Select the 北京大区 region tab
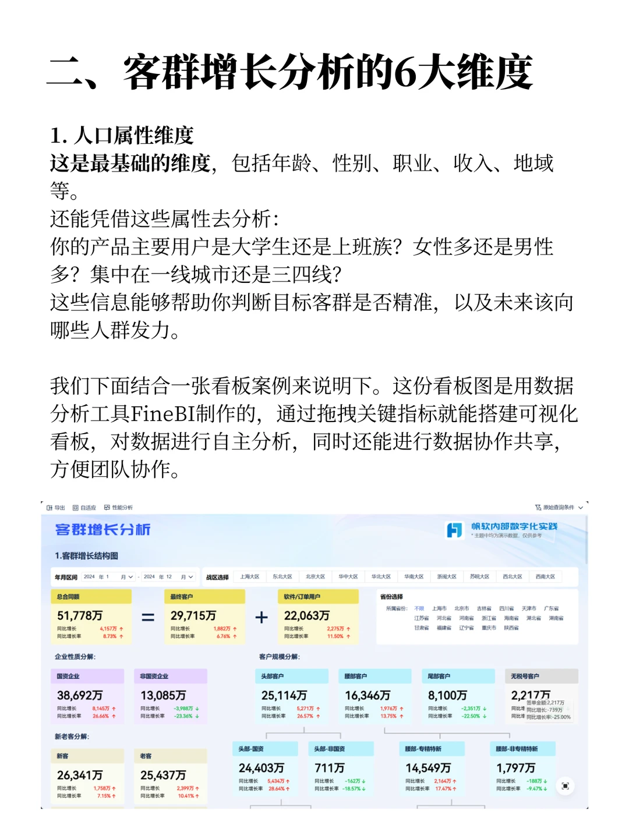Viewport: 629px width, 840px height. [315, 577]
